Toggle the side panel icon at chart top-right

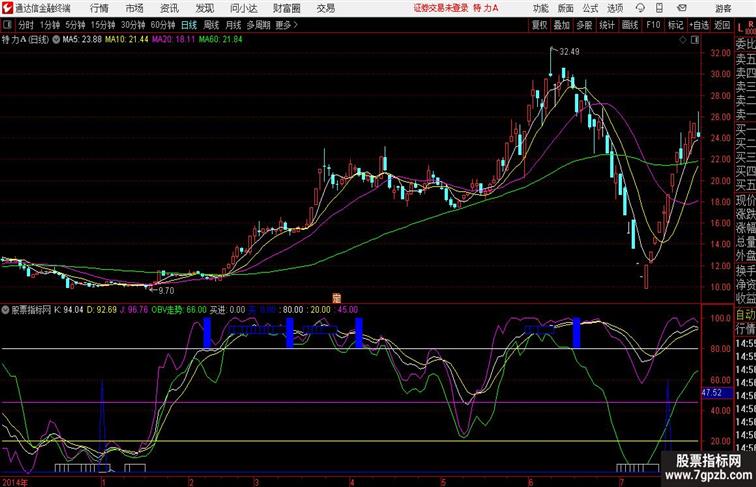pos(695,40)
